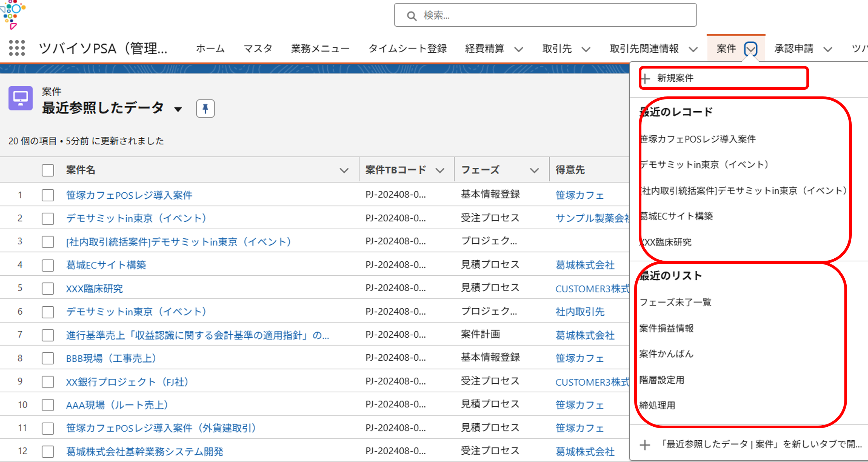The height and width of the screenshot is (462, 868).
Task: Open the 締処理用 recent list
Action: click(x=657, y=405)
